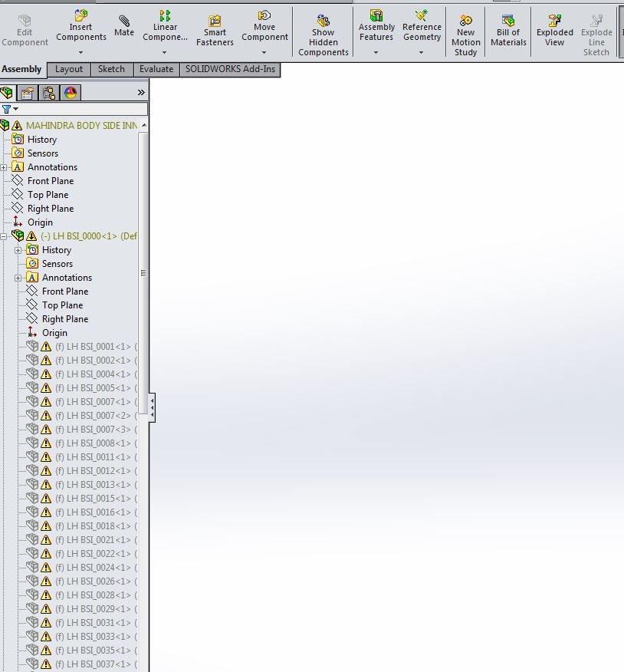Open Reference Geometry dropdown arrow
This screenshot has height=672, width=624.
(421, 52)
